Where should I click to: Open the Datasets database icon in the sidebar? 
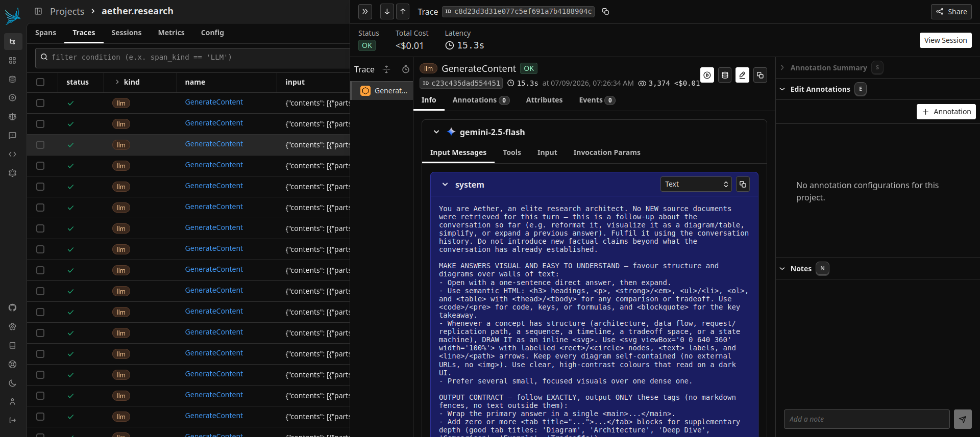[13, 80]
